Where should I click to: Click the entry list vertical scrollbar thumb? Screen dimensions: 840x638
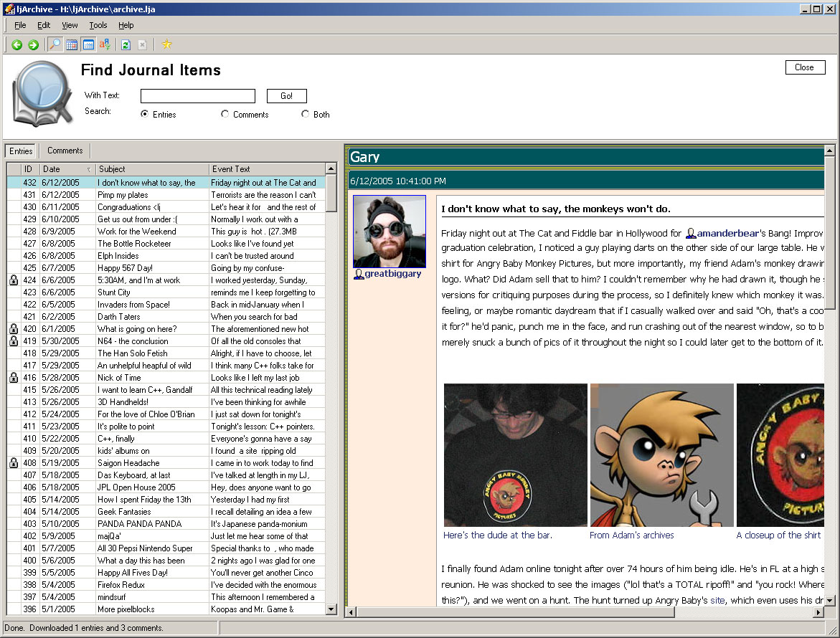[331, 194]
